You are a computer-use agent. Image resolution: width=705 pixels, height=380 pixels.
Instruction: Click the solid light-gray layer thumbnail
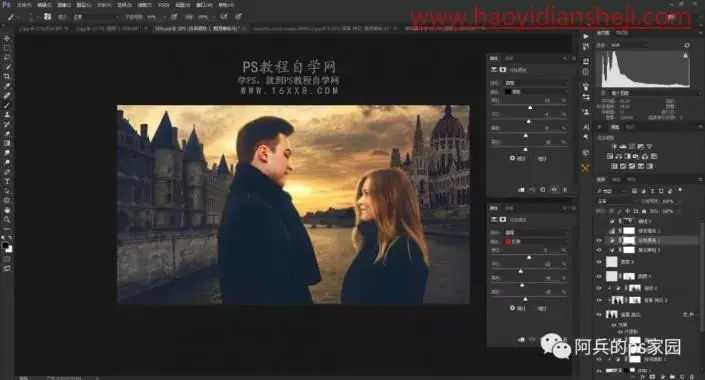(x=611, y=262)
